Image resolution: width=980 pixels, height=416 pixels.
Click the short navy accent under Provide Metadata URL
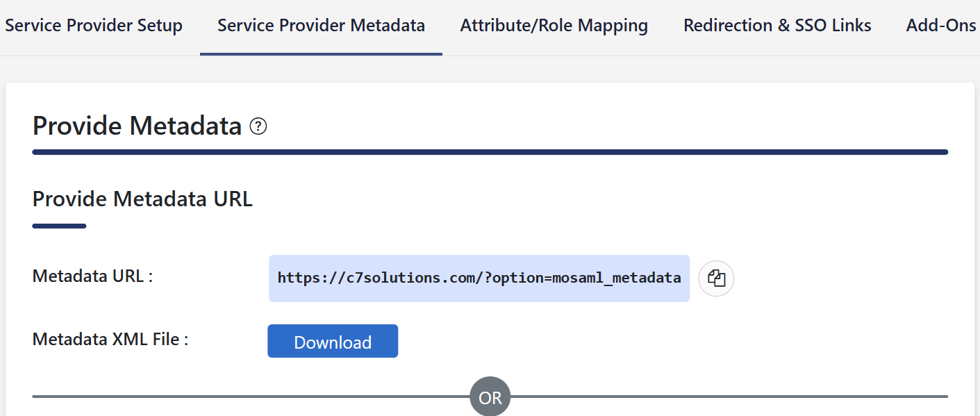pos(59,226)
